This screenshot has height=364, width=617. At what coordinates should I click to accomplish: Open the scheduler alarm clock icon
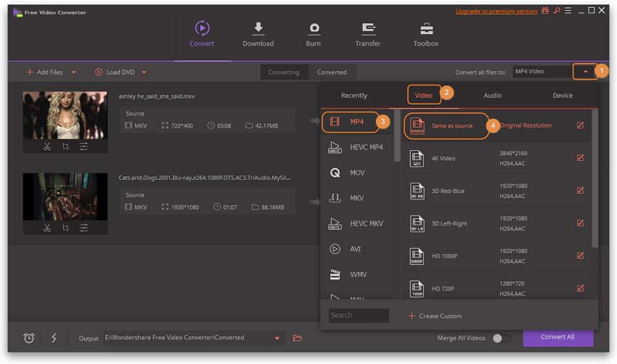coord(29,338)
